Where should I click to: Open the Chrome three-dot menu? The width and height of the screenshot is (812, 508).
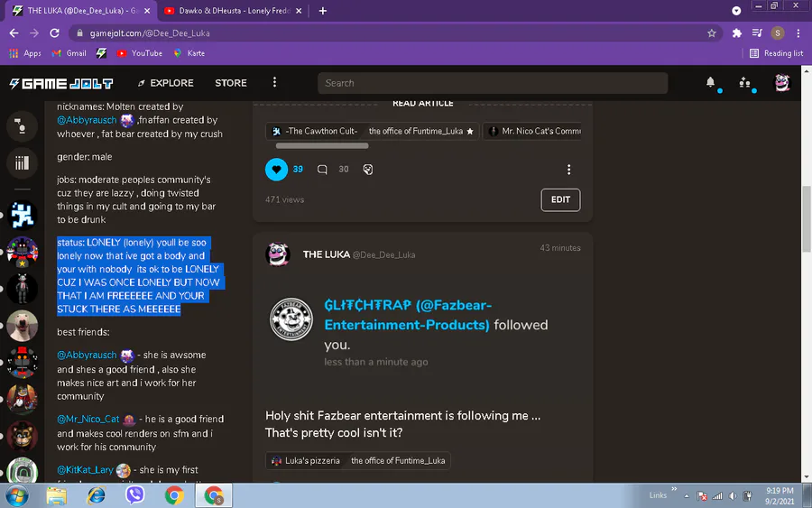pyautogui.click(x=798, y=33)
